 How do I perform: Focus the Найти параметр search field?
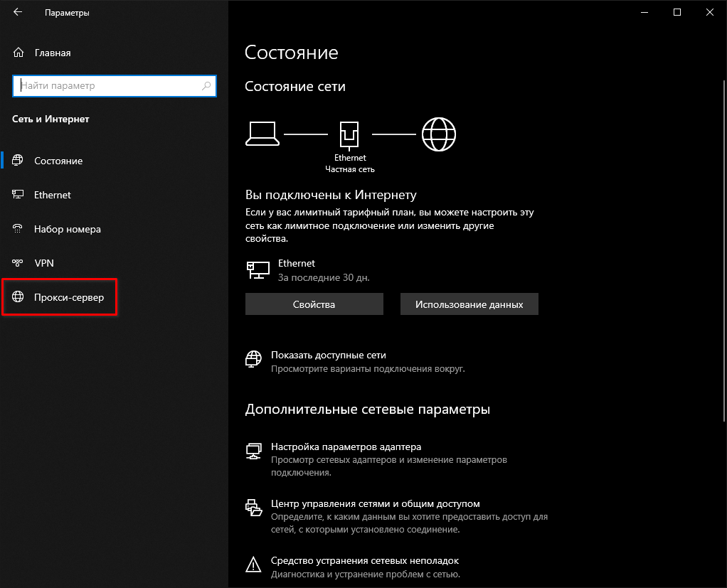coord(114,86)
